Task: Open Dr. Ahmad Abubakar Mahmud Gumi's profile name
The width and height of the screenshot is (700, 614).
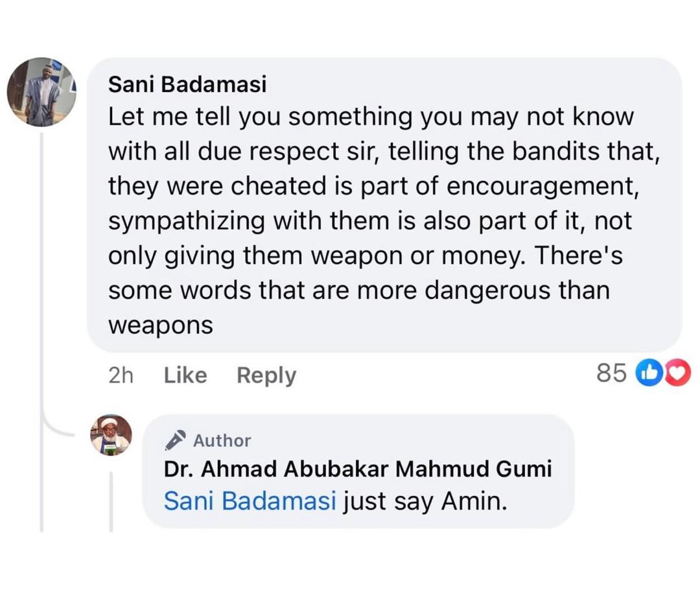Action: 357,469
